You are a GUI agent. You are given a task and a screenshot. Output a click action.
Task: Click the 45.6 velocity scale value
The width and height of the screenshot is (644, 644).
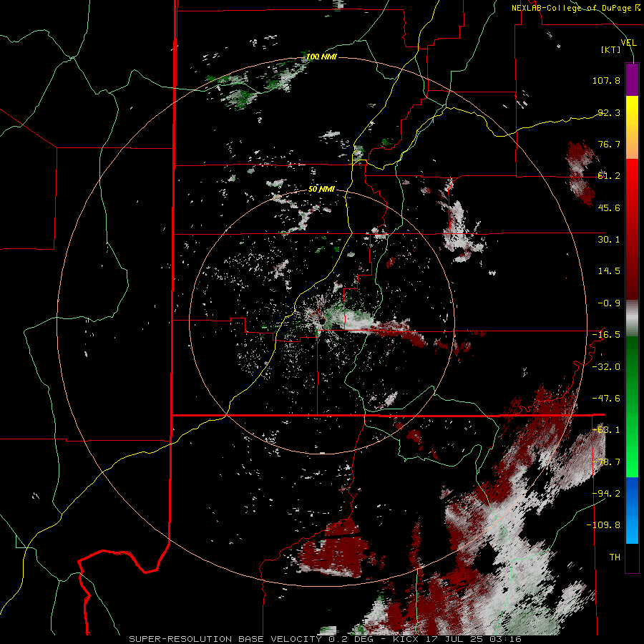[x=609, y=208]
